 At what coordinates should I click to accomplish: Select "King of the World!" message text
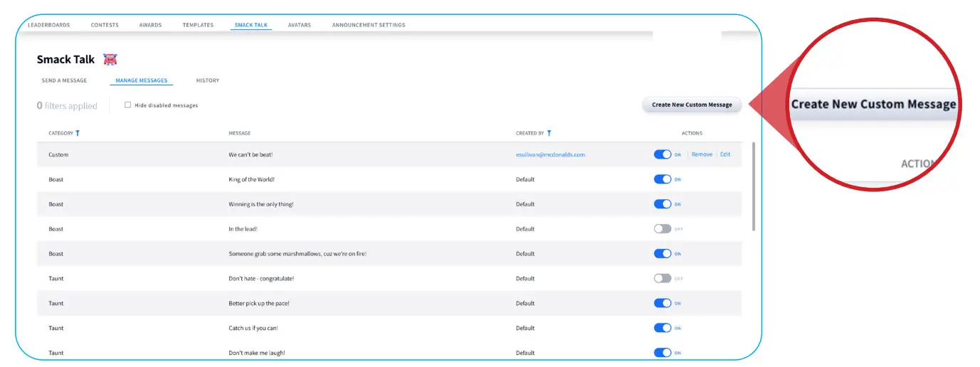click(x=251, y=179)
